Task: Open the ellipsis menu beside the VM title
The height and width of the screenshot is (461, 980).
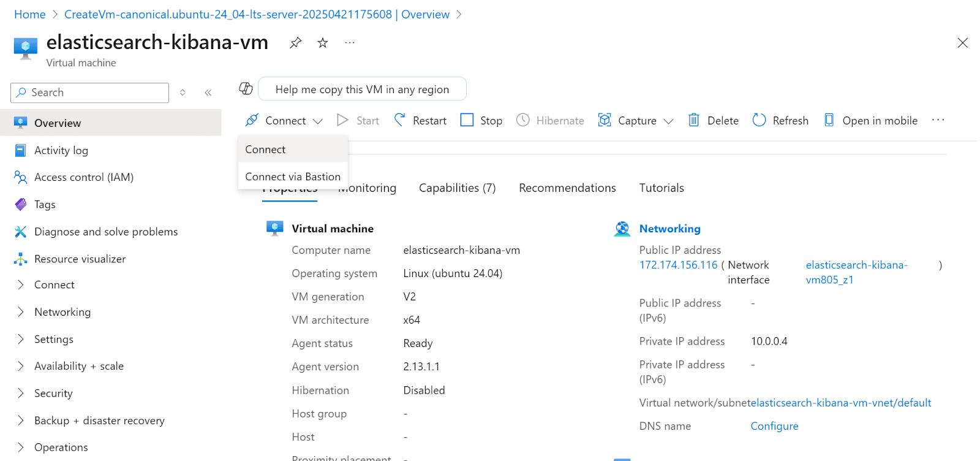Action: (x=350, y=42)
